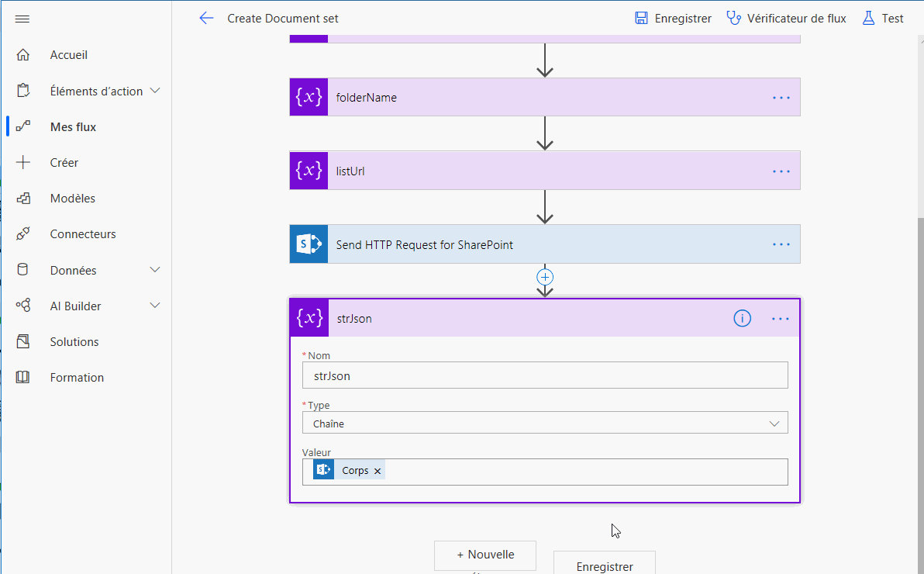Image resolution: width=924 pixels, height=574 pixels.
Task: Click the Test button
Action: pyautogui.click(x=883, y=19)
